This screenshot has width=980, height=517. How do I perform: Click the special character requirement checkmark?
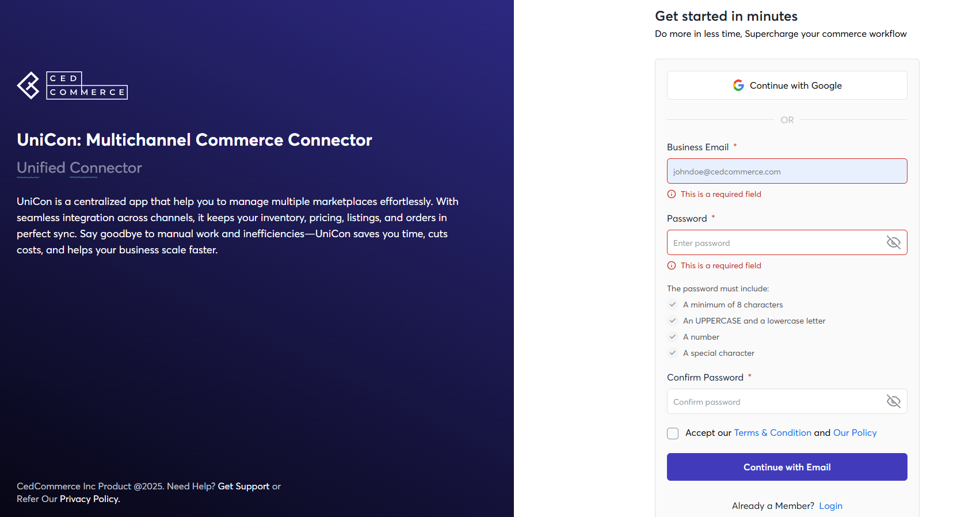point(673,353)
